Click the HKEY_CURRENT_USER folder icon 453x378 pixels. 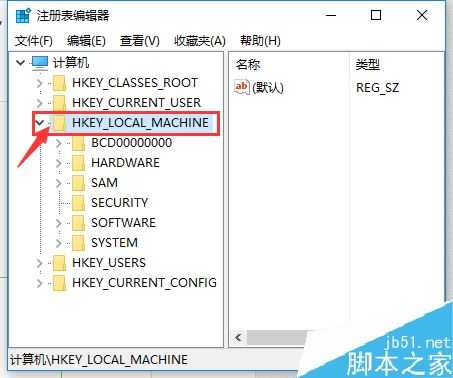click(60, 103)
